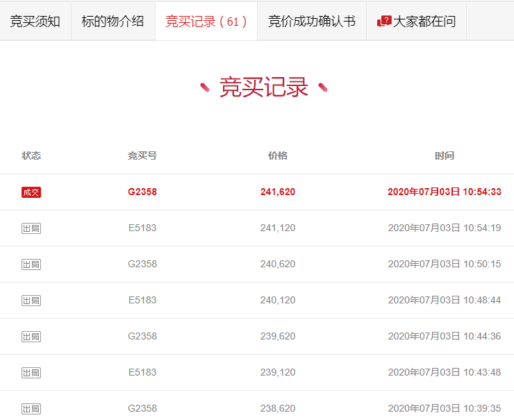Click the 出局 badge for the 239,620 bid
Viewport: 514px width, 420px height.
coord(31,337)
